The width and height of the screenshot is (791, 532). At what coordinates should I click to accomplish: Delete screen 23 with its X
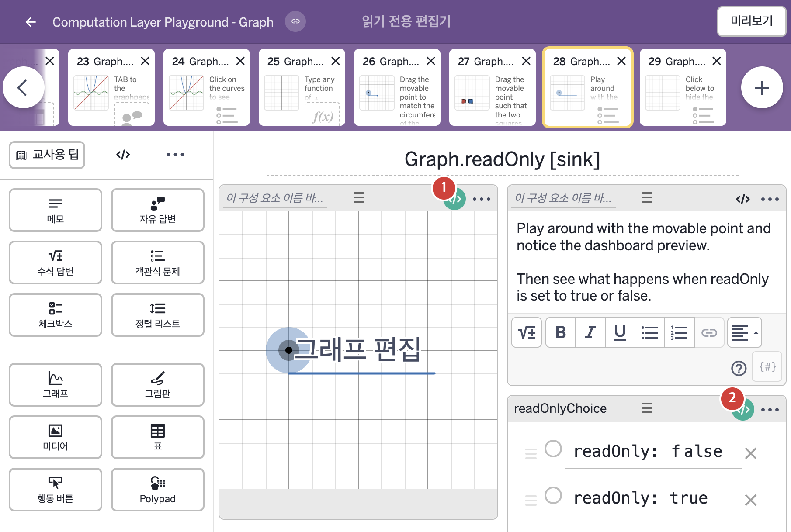(x=145, y=61)
